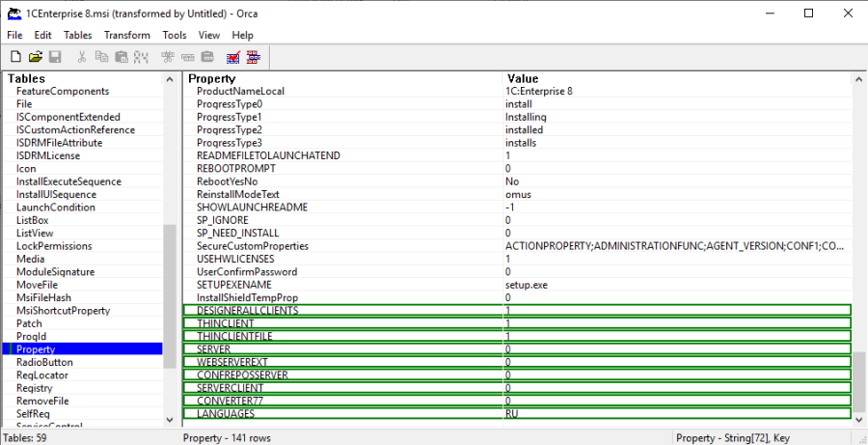Click the WEBSERVEREXT property cell
The height and width of the screenshot is (445, 868).
(x=231, y=362)
